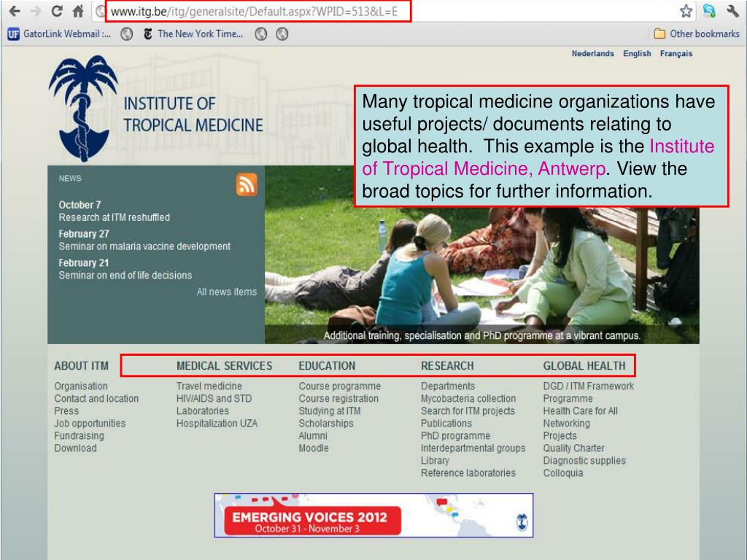Subscribe via the orange RSS feed icon

247,184
